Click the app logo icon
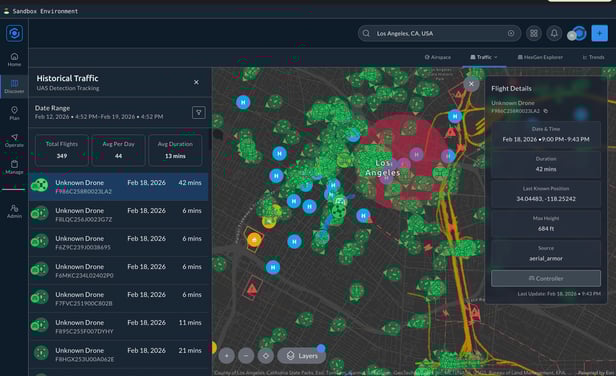 (14, 33)
